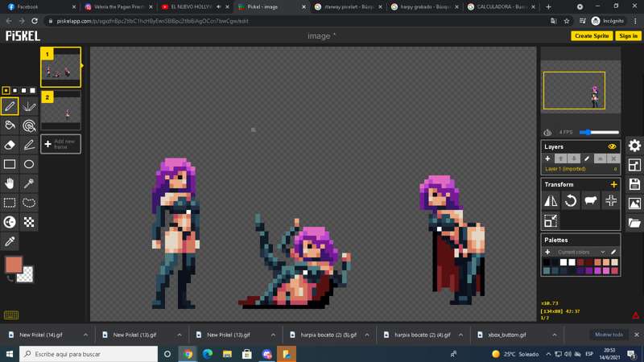Click the Align to center transform icon

611,200
